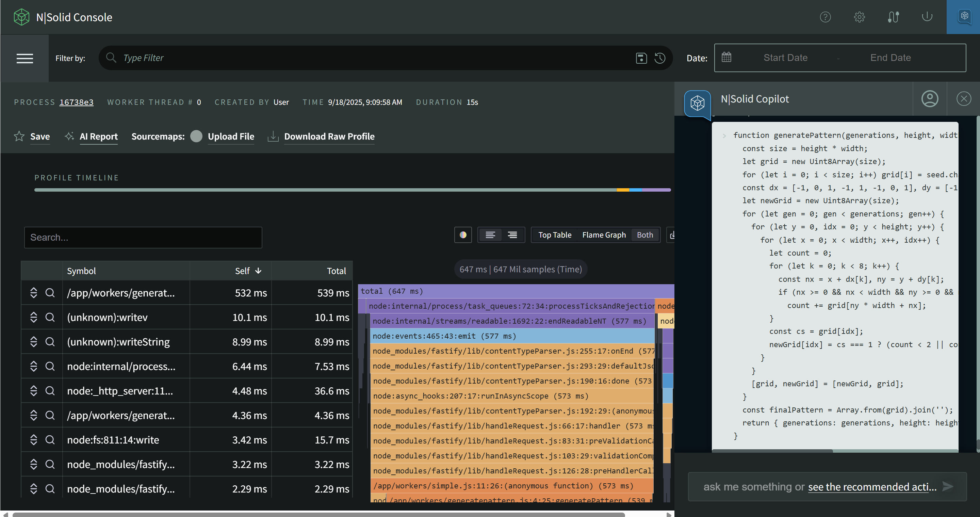This screenshot has height=517, width=980.
Task: Click the help question mark icon
Action: coord(825,17)
